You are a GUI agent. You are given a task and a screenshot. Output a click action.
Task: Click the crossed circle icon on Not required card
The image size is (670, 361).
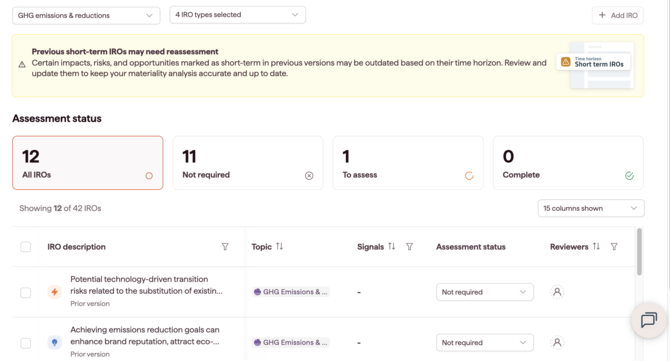tap(309, 176)
